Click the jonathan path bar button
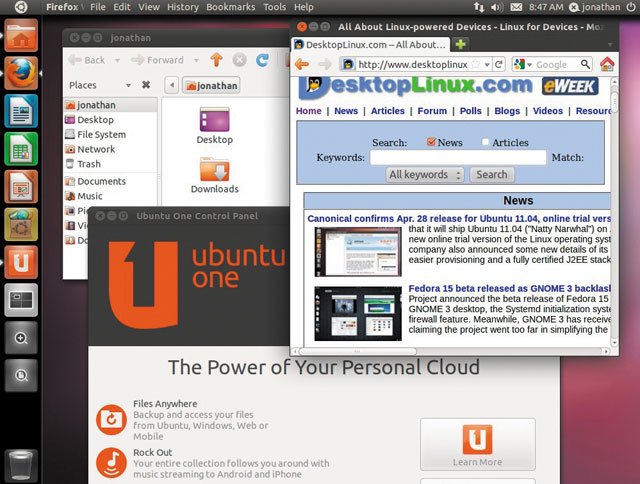The image size is (640, 484). click(x=211, y=85)
